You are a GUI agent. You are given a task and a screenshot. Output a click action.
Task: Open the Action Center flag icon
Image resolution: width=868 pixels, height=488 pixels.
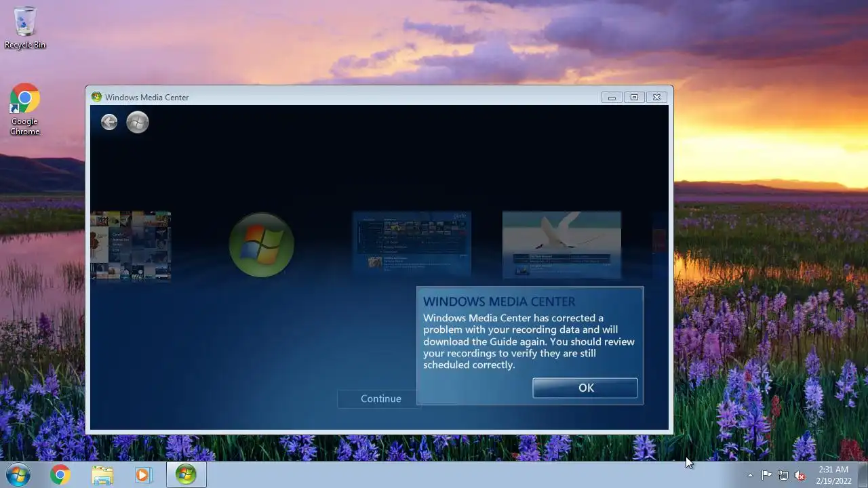tap(766, 476)
